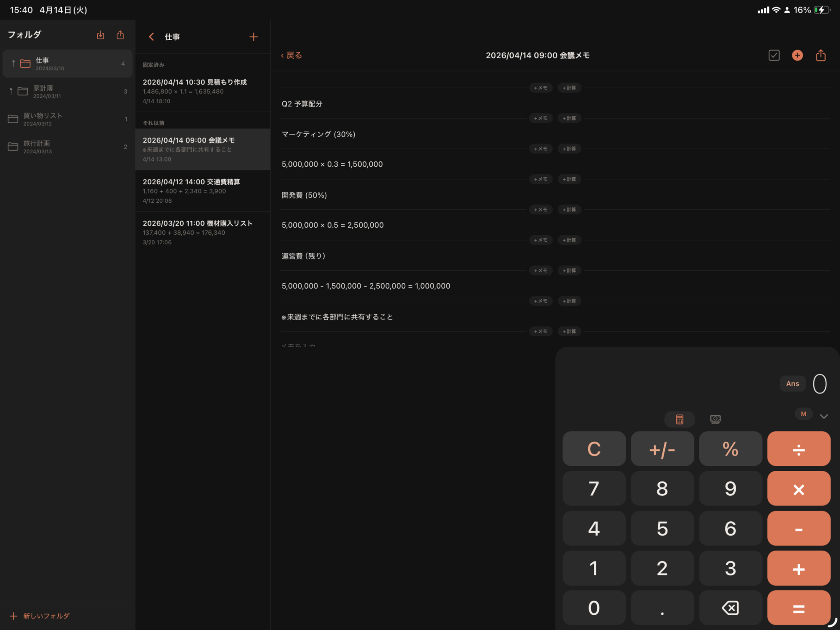Tap the Wi-Fi icon in status bar

point(776,10)
